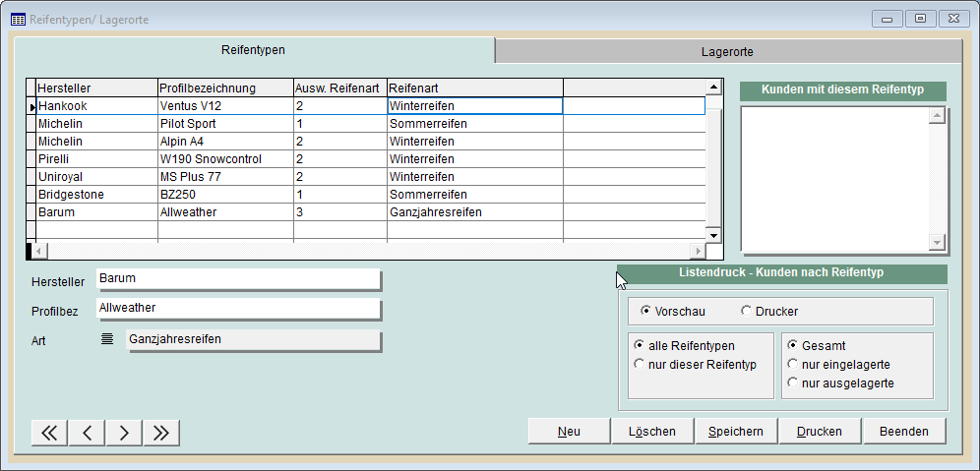980x471 pixels.
Task: Click Kunden list scrollbar down arrow
Action: click(x=937, y=242)
